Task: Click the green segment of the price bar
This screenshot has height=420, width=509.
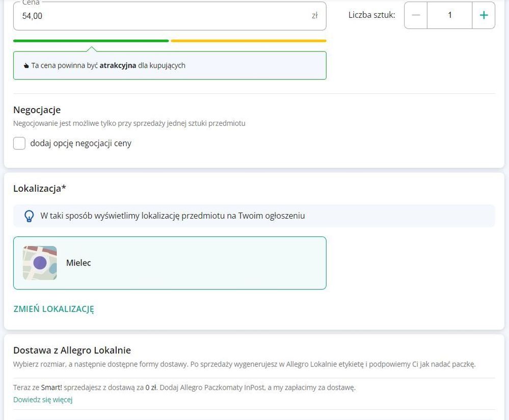Action: (91, 41)
